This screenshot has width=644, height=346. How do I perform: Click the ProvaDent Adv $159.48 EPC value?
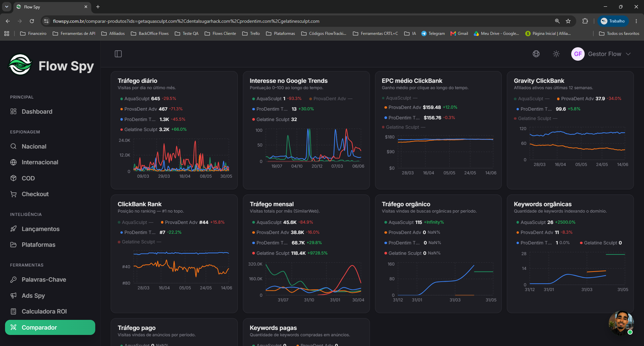click(x=432, y=107)
